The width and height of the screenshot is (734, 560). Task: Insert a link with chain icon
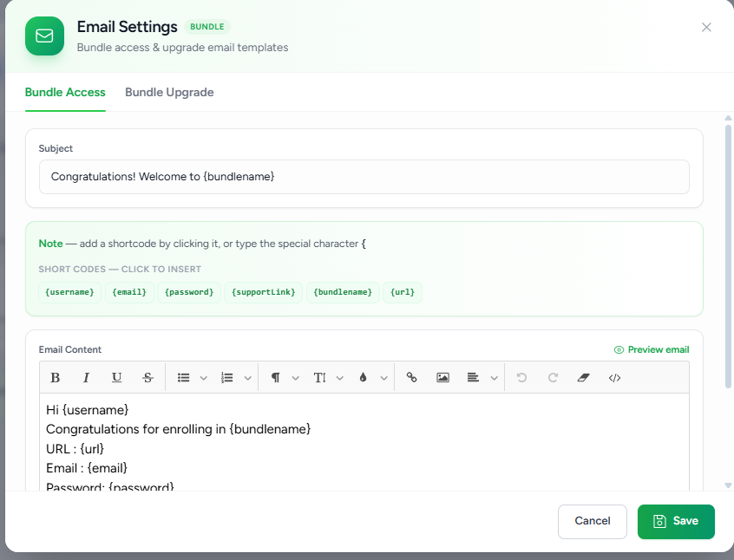click(x=411, y=378)
